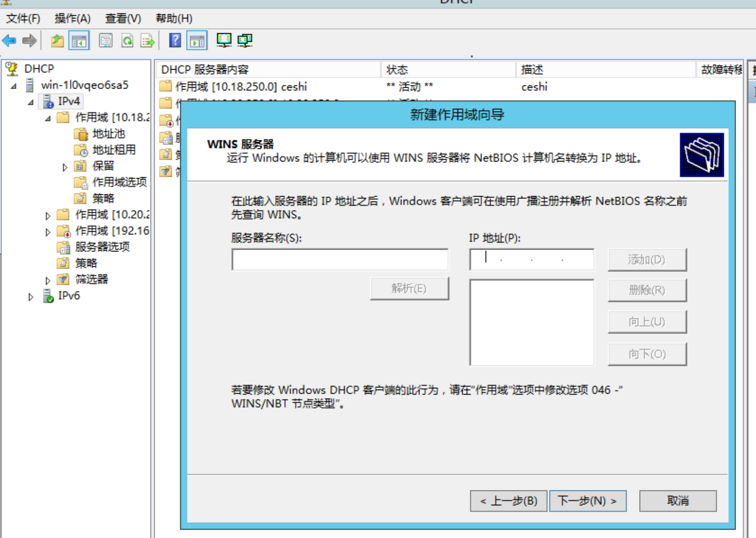
Task: Select the IPv6 node icon in tree
Action: (x=48, y=296)
